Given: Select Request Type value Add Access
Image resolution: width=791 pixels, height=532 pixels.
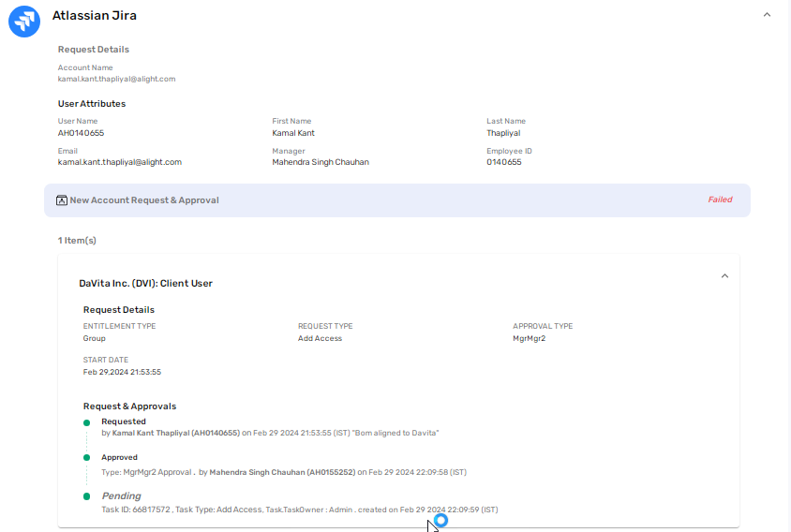Looking at the screenshot, I should click(320, 338).
